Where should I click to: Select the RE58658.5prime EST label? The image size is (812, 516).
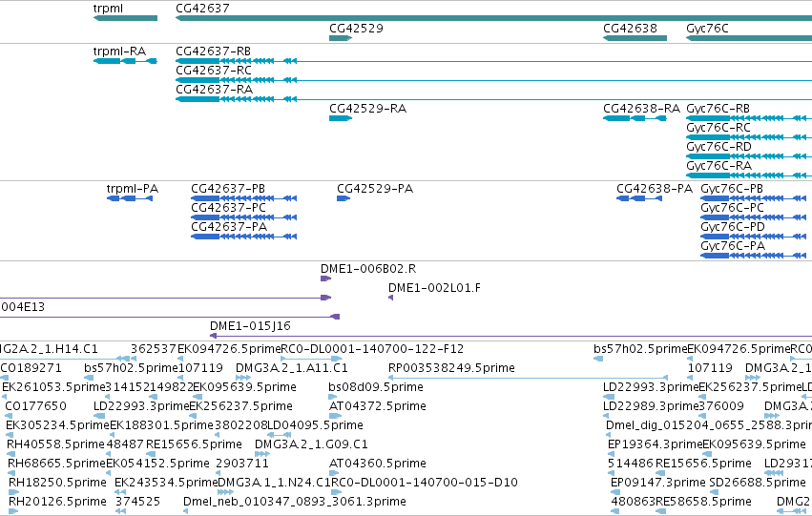tap(704, 502)
